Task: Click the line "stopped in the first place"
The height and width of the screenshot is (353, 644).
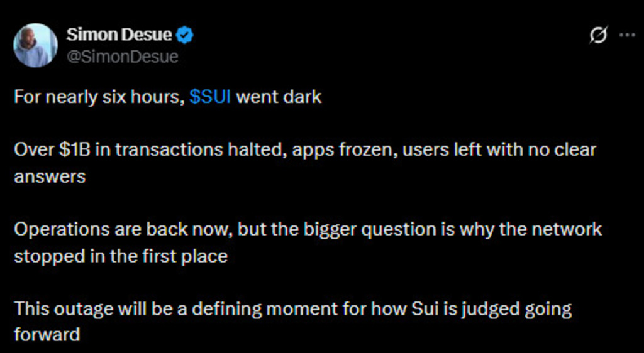Action: point(121,256)
